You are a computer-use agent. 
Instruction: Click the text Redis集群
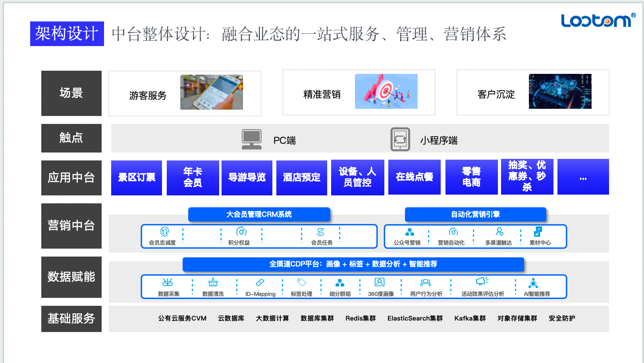coord(361,319)
